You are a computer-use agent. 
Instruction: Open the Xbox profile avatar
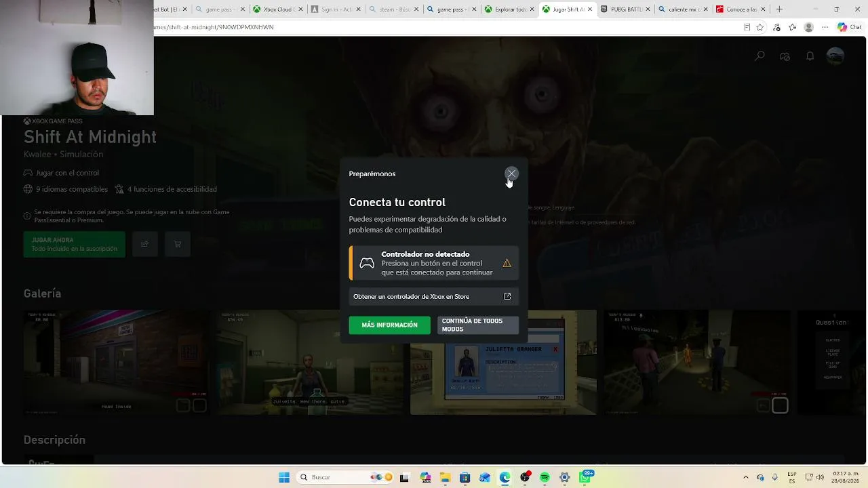[835, 56]
